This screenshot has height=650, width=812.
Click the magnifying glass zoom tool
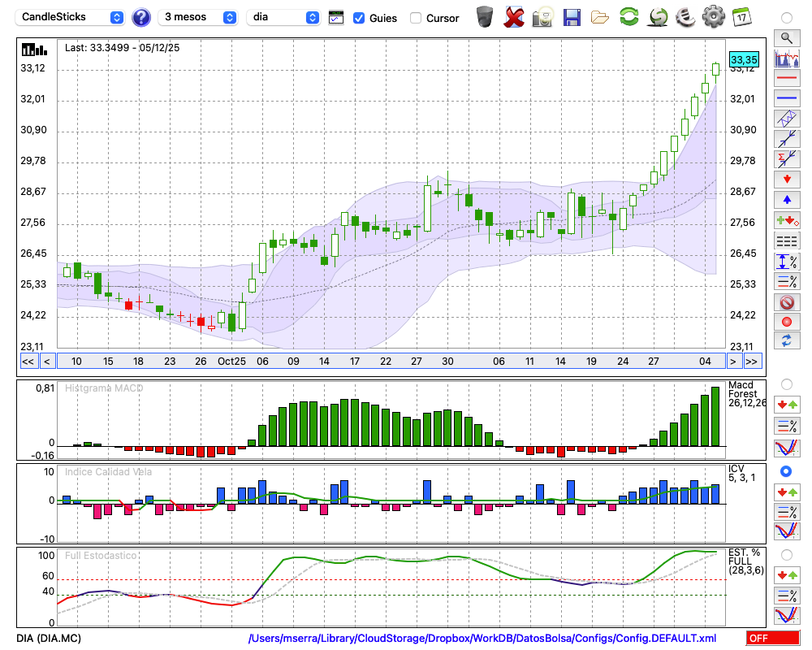tap(786, 37)
